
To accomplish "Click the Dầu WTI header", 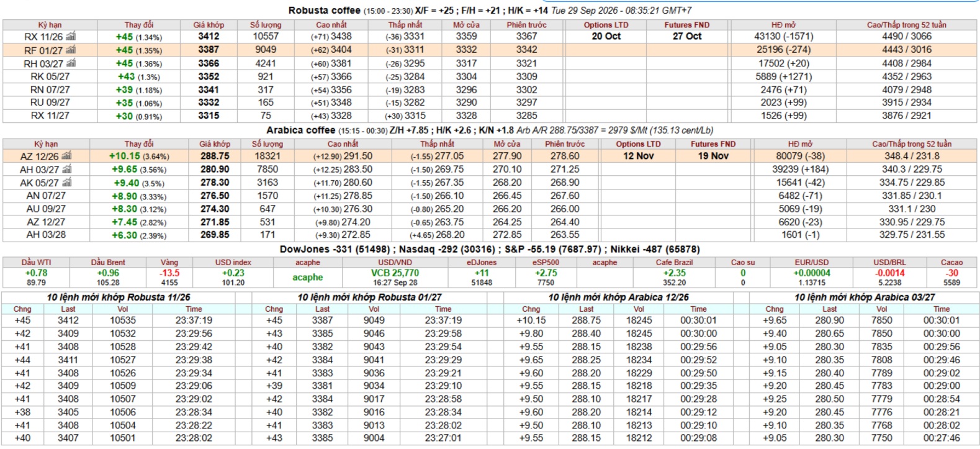I will (37, 263).
